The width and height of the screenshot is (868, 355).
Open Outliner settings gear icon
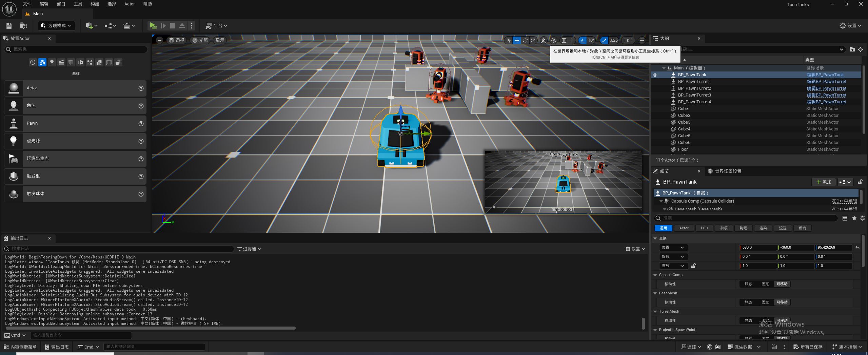tap(861, 49)
